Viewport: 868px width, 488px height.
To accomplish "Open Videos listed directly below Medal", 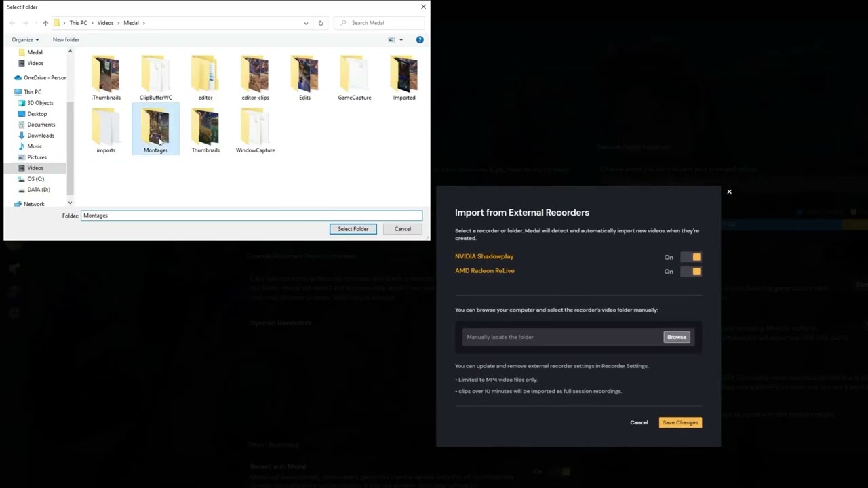I will (x=35, y=63).
